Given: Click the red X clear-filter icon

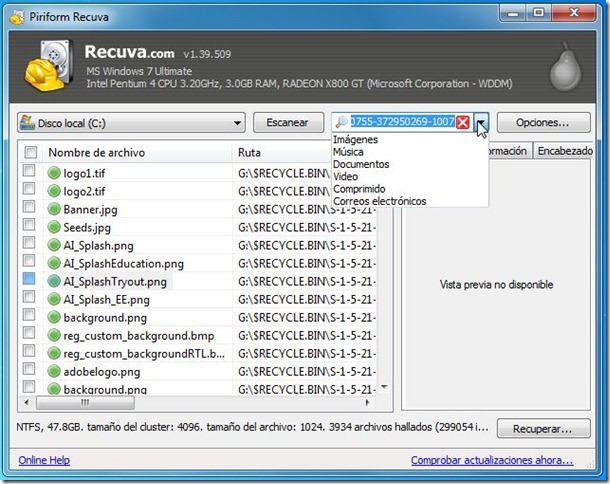Looking at the screenshot, I should tap(463, 123).
